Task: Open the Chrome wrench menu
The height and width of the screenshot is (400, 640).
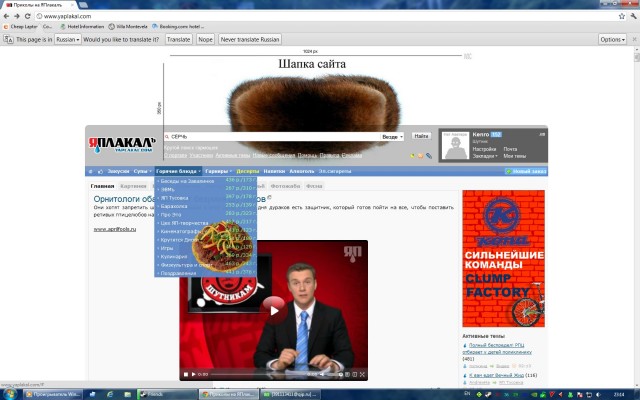Action: (633, 16)
